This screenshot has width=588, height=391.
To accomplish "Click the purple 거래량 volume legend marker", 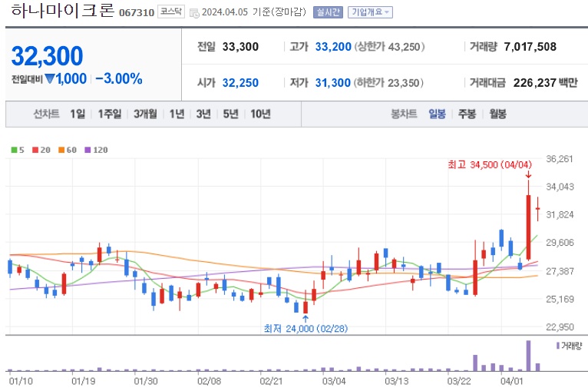I will coord(558,346).
